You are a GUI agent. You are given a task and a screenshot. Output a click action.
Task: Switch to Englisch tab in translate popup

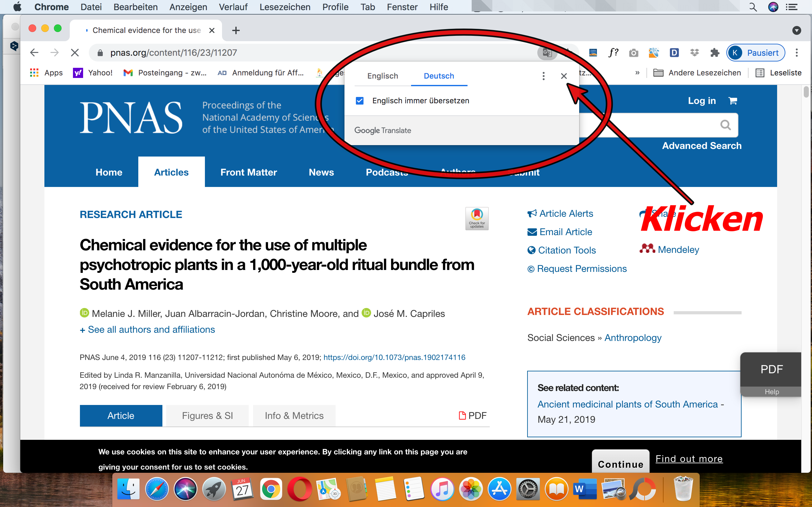point(383,76)
